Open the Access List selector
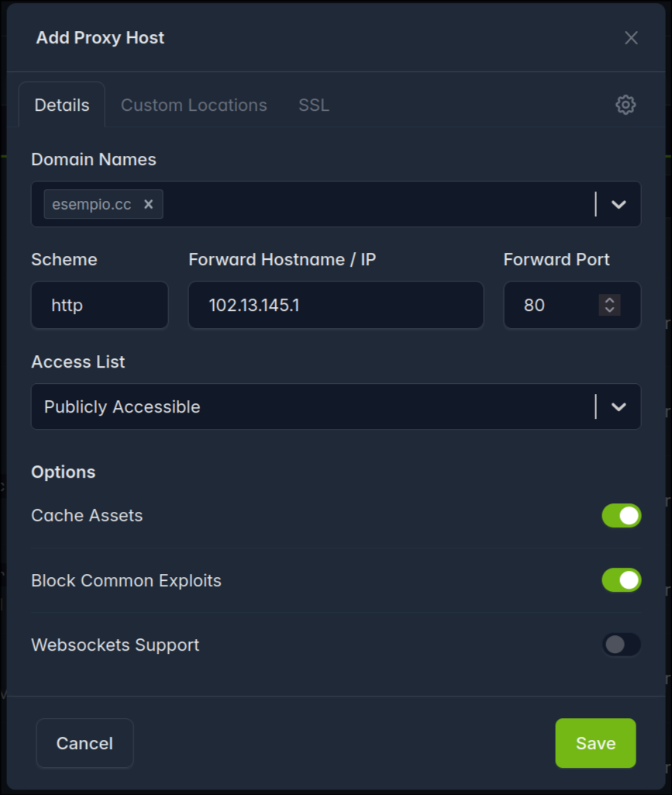The height and width of the screenshot is (795, 672). (x=618, y=406)
